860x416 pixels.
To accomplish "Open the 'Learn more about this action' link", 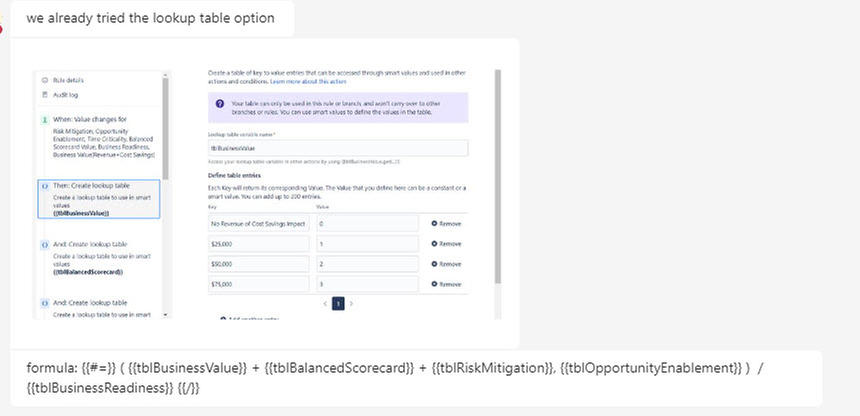I will [x=308, y=81].
